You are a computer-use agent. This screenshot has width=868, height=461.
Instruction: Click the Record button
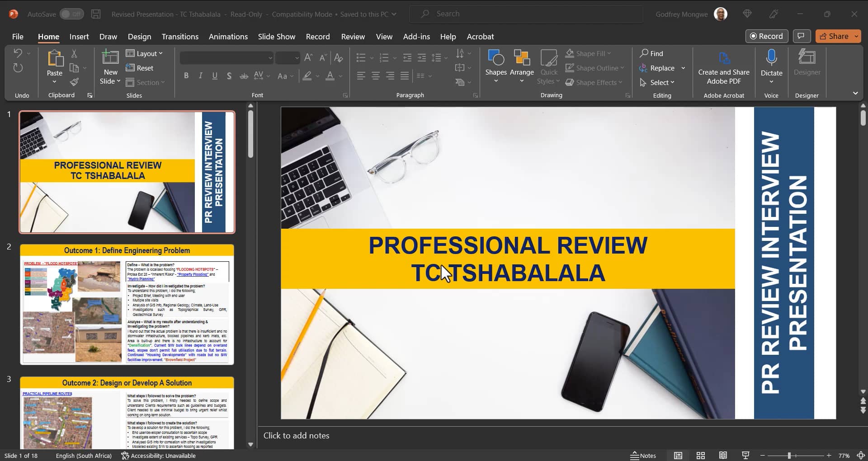pos(767,36)
